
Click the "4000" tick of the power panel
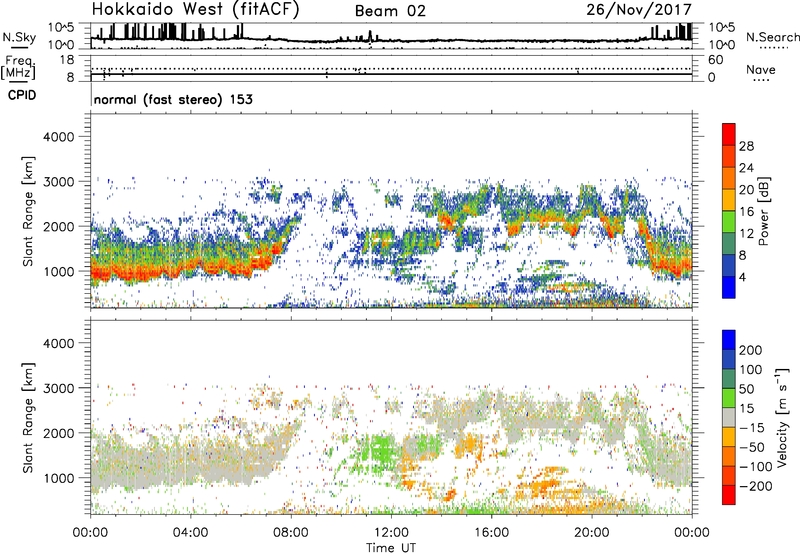[x=58, y=137]
